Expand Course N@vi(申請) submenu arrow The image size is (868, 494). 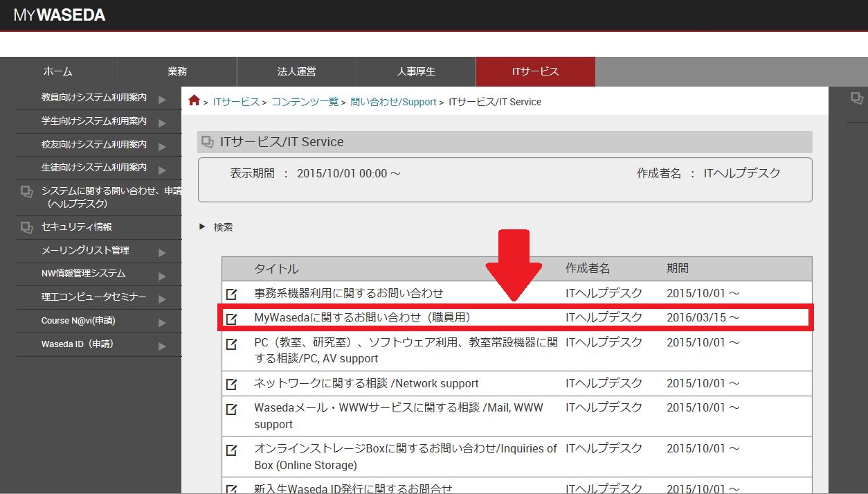coord(162,323)
